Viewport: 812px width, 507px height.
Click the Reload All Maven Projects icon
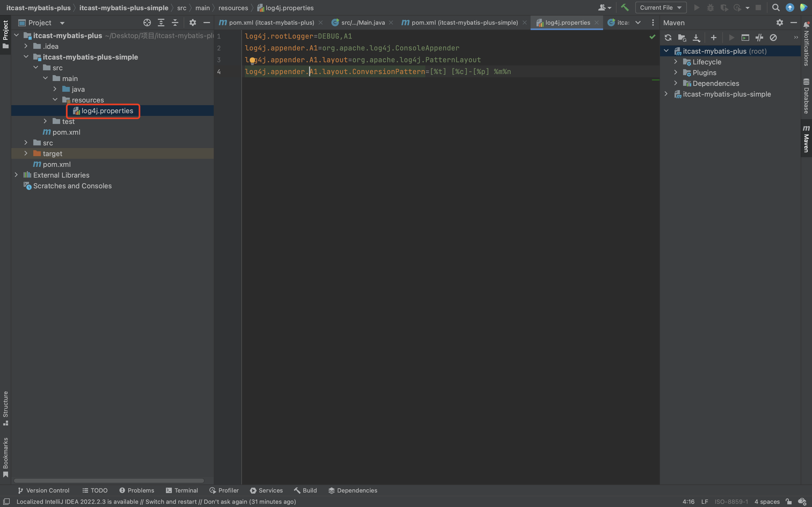click(x=668, y=38)
